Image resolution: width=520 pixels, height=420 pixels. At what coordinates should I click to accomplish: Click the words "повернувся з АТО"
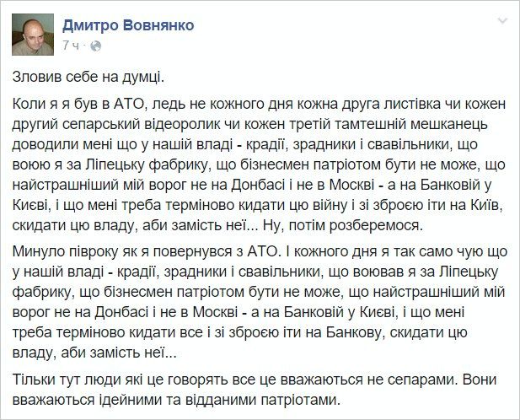tap(215, 252)
